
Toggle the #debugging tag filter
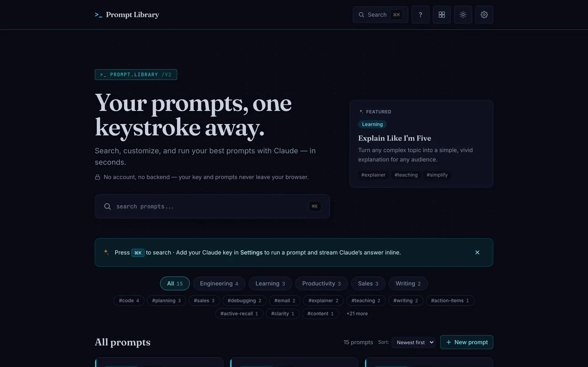pos(244,301)
